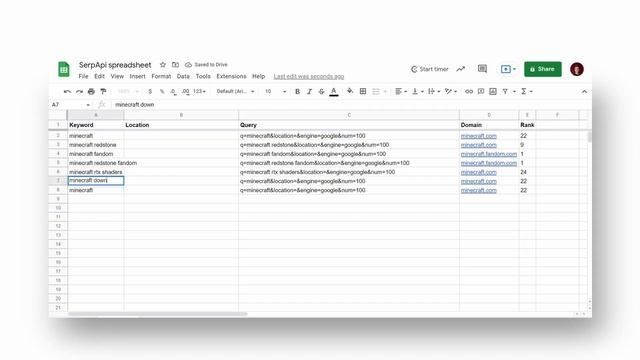Toggle italic formatting

[309, 91]
